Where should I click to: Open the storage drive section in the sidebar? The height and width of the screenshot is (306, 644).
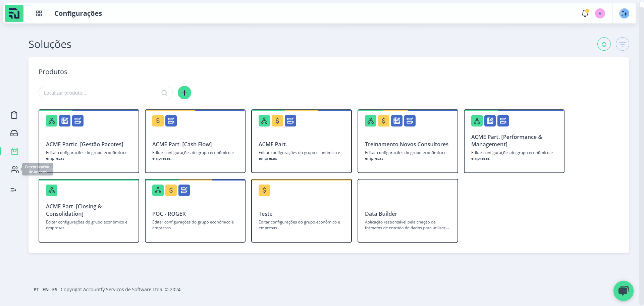[14, 133]
